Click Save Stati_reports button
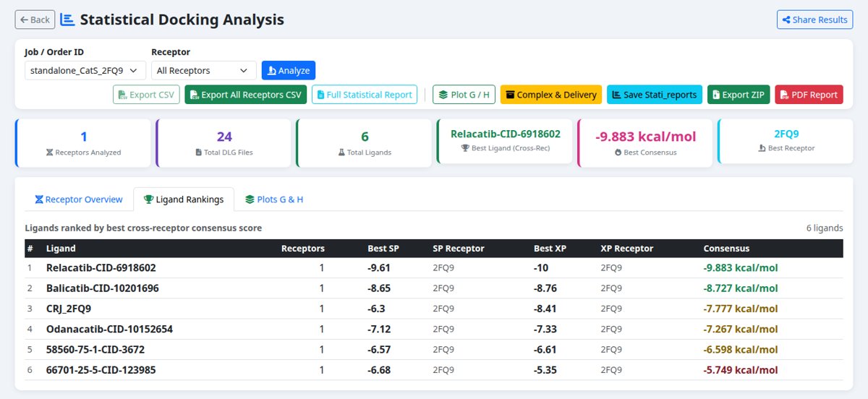This screenshot has width=868, height=399. coord(655,95)
